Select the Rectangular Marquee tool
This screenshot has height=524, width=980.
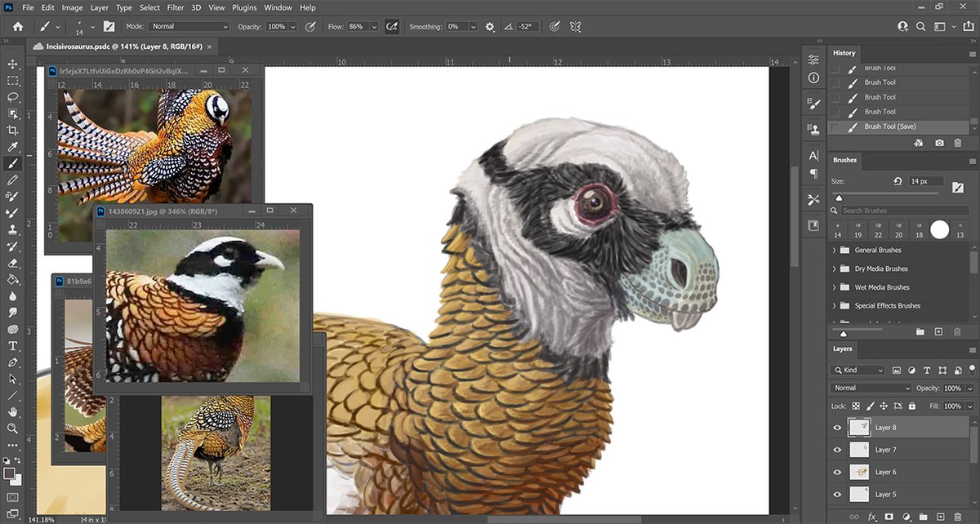pos(12,81)
